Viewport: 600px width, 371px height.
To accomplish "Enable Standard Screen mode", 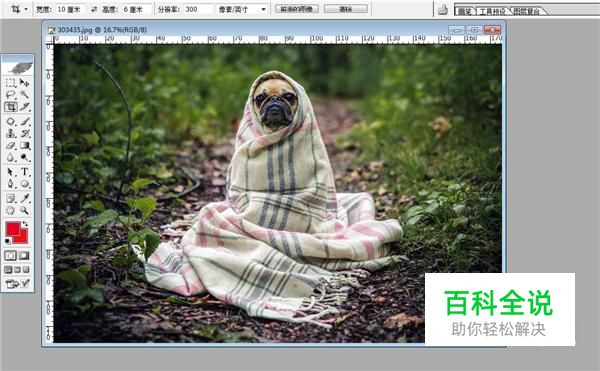I will (x=8, y=270).
